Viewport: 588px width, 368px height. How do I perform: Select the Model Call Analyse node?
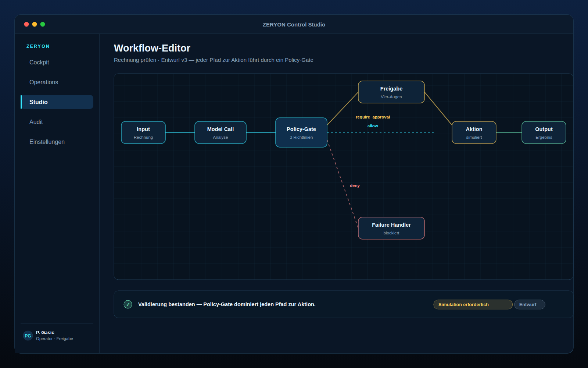click(x=220, y=132)
